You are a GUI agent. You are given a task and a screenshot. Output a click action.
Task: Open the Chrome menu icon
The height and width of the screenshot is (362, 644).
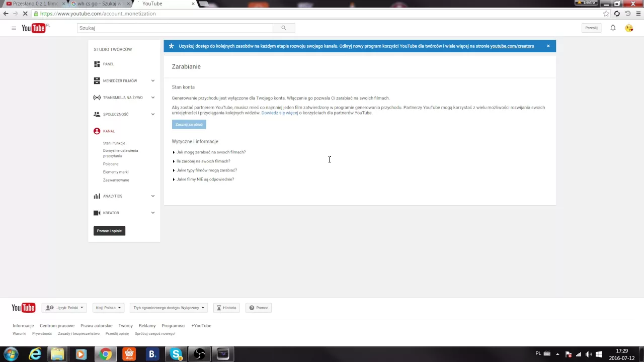click(638, 14)
